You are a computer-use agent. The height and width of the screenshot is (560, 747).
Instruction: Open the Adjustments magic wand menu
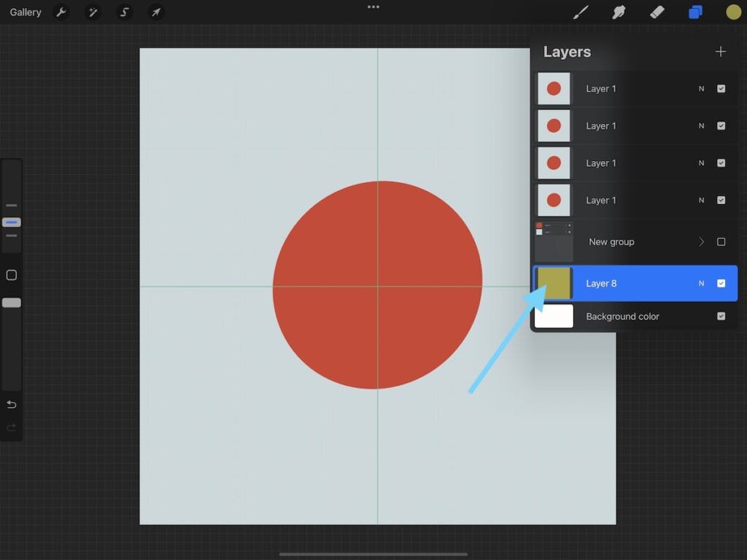pos(93,12)
